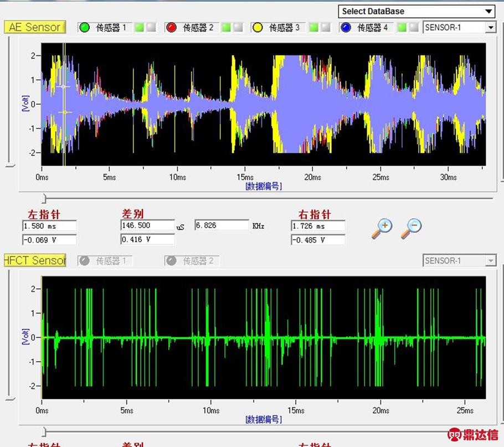504x447 pixels.
Task: Open the HFCT SENSOR-1 dropdown
Action: point(459,261)
